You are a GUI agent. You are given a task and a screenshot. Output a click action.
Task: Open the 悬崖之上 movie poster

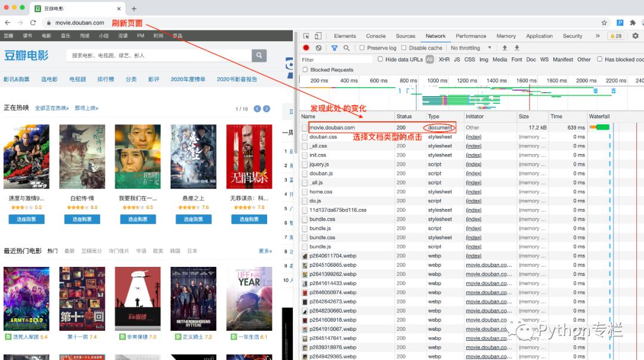click(193, 157)
